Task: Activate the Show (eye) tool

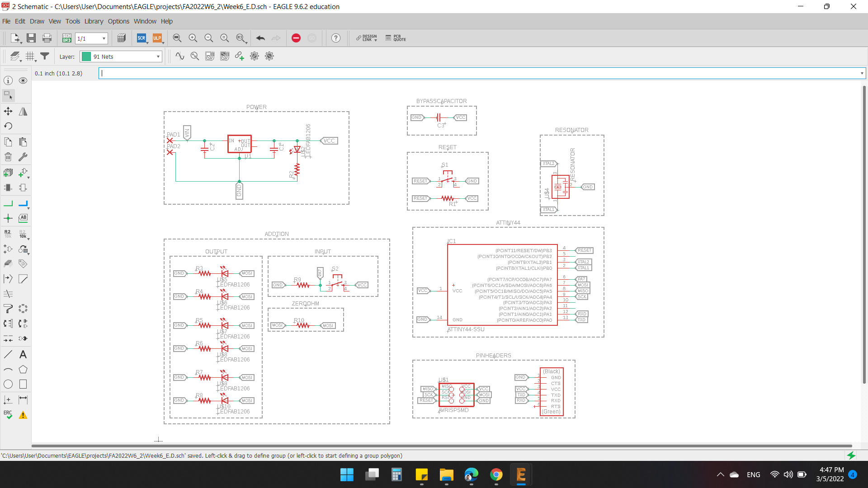Action: pyautogui.click(x=23, y=80)
